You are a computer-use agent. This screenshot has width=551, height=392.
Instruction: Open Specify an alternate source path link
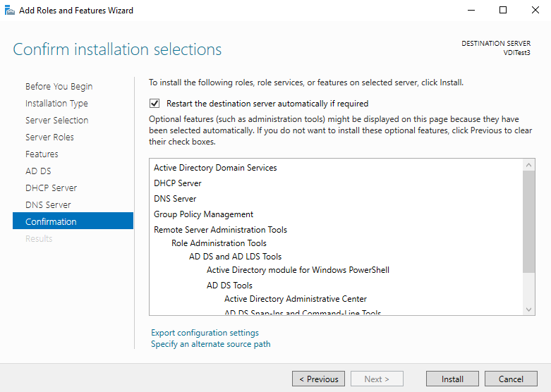click(210, 344)
